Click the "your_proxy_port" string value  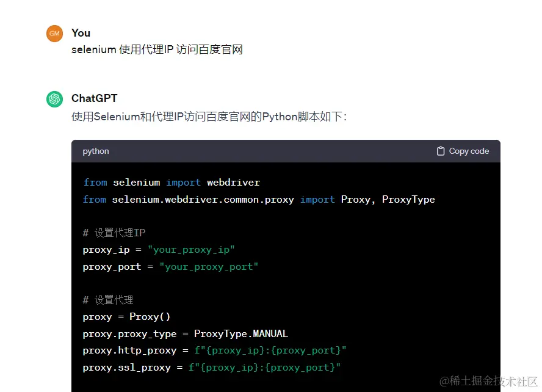tap(209, 266)
